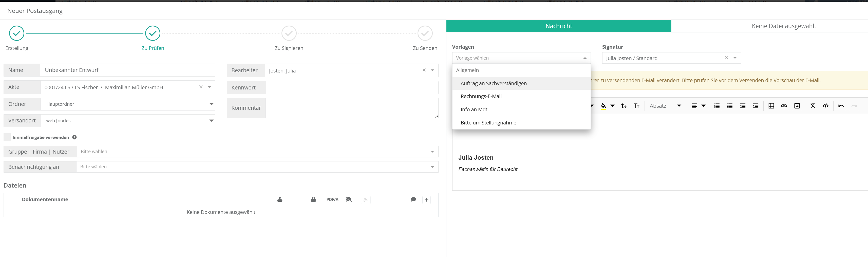Open the HTML source code view

825,106
